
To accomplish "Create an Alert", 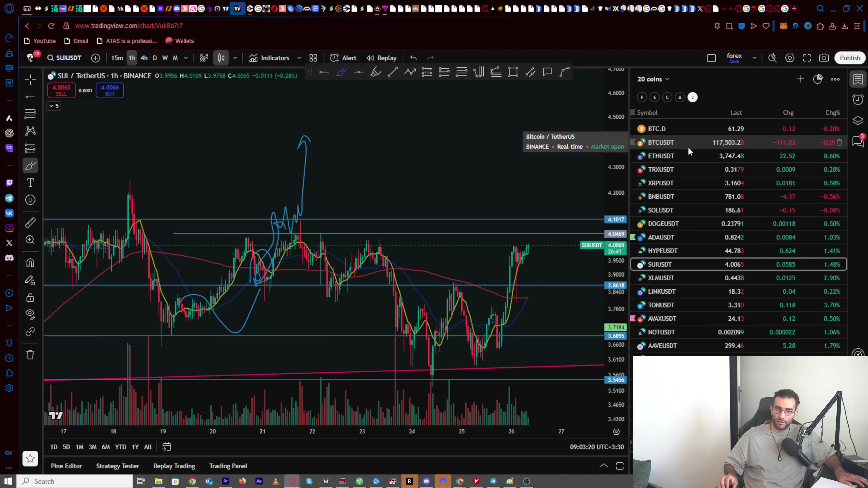I will click(343, 58).
